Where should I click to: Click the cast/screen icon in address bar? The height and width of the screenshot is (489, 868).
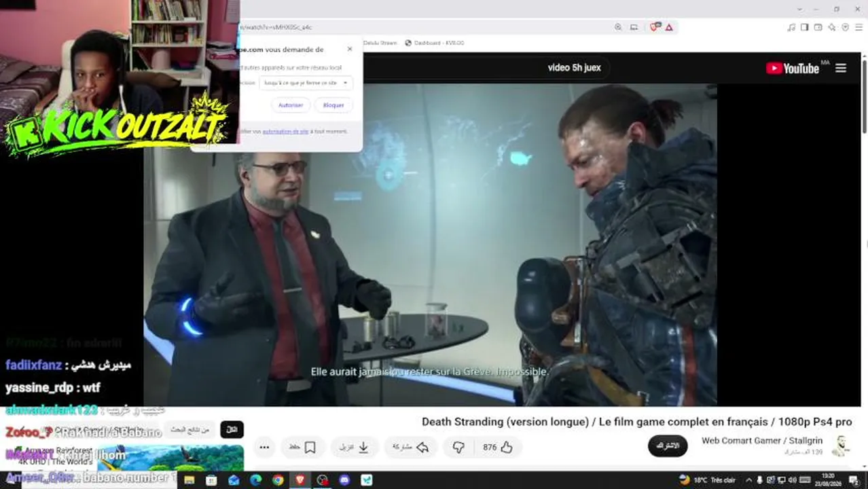(x=634, y=27)
